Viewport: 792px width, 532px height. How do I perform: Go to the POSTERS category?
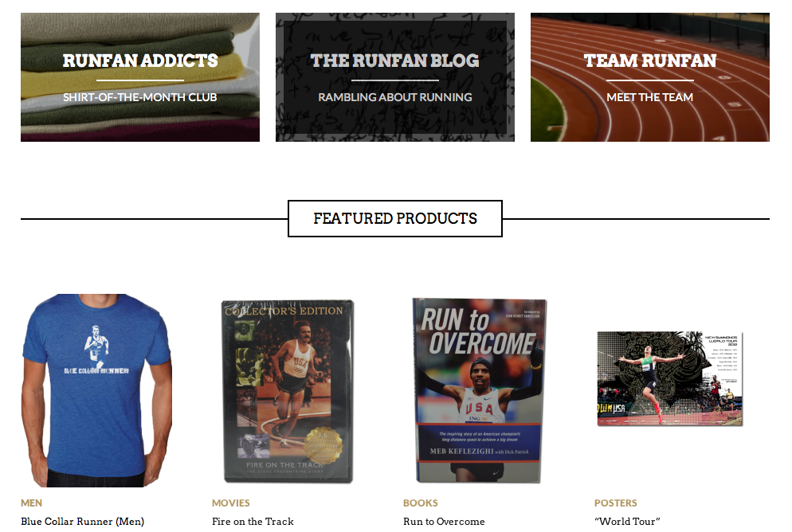[x=616, y=503]
